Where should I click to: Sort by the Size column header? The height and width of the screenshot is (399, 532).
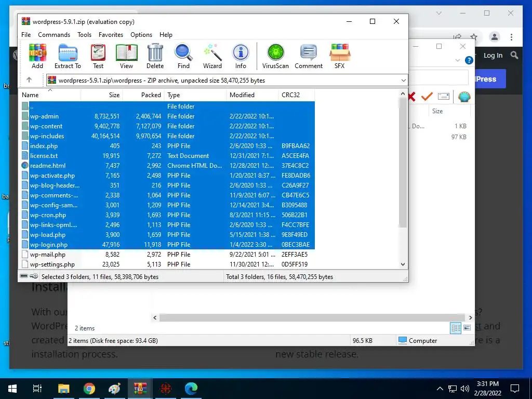(x=101, y=95)
